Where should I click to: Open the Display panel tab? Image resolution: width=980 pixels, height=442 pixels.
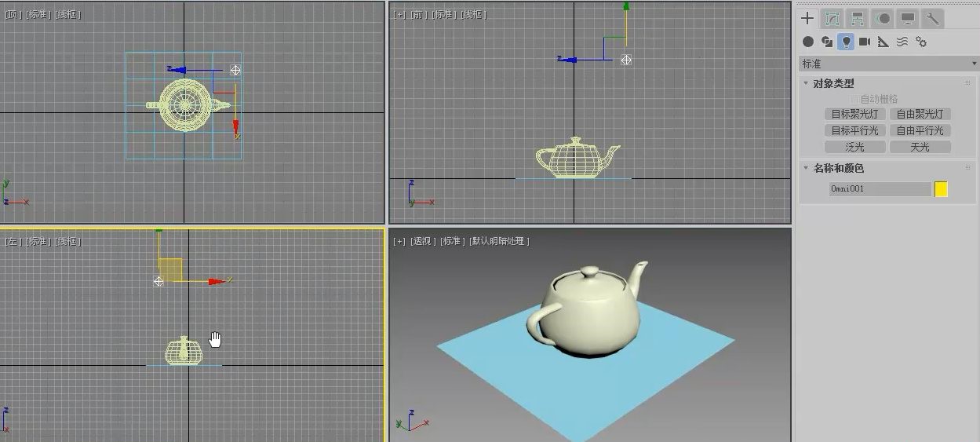coord(908,19)
